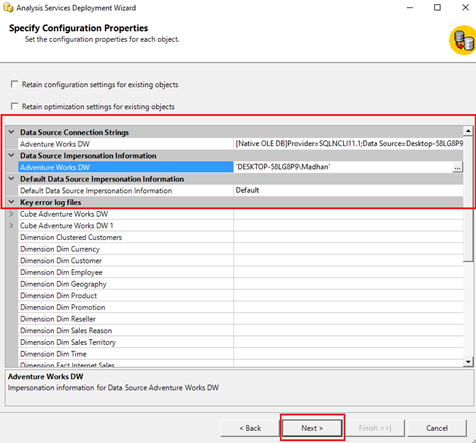
Task: Select Dimension Dim Reseller row
Action: click(126, 319)
